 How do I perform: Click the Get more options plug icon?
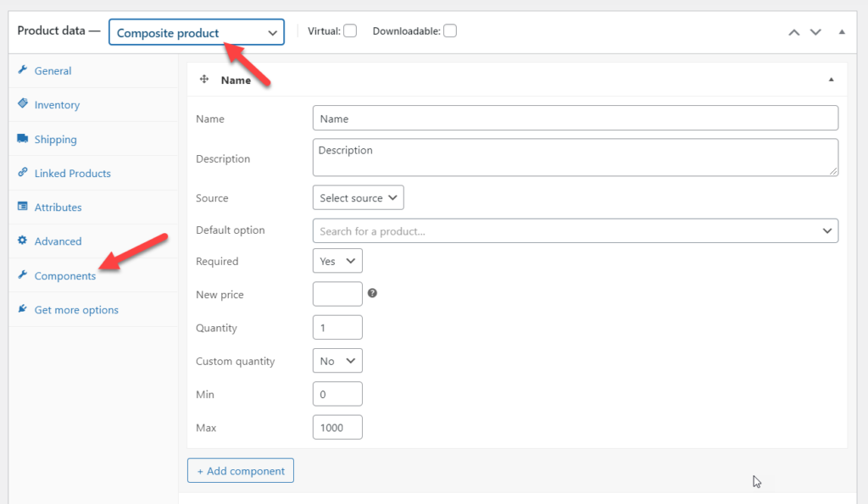pyautogui.click(x=23, y=308)
